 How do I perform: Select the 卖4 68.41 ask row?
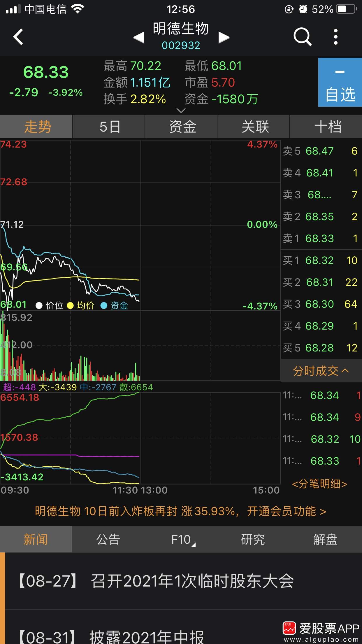(x=321, y=173)
